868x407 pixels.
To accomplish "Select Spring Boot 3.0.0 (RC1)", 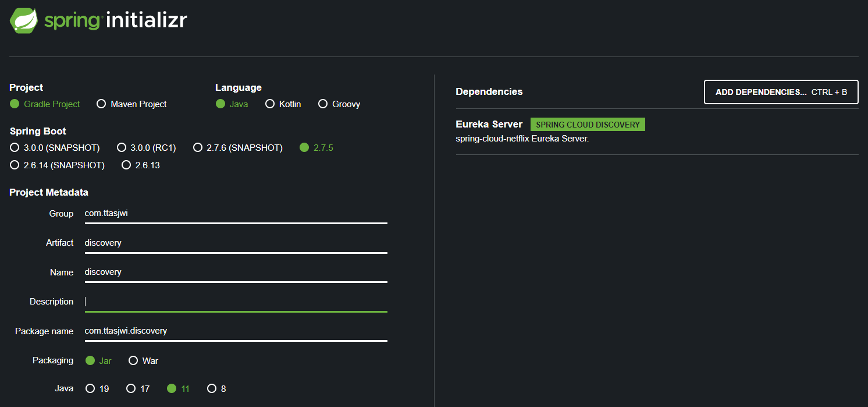I will pyautogui.click(x=147, y=148).
